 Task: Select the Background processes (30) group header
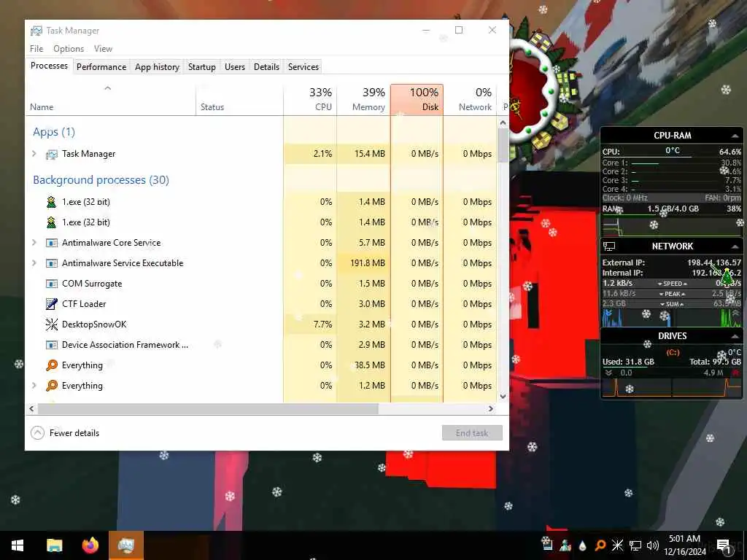[x=101, y=180]
